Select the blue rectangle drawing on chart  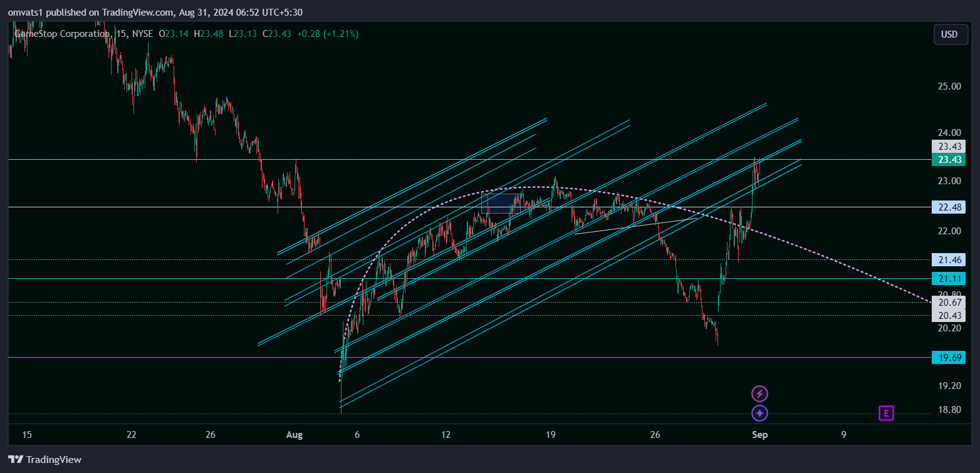coord(502,204)
